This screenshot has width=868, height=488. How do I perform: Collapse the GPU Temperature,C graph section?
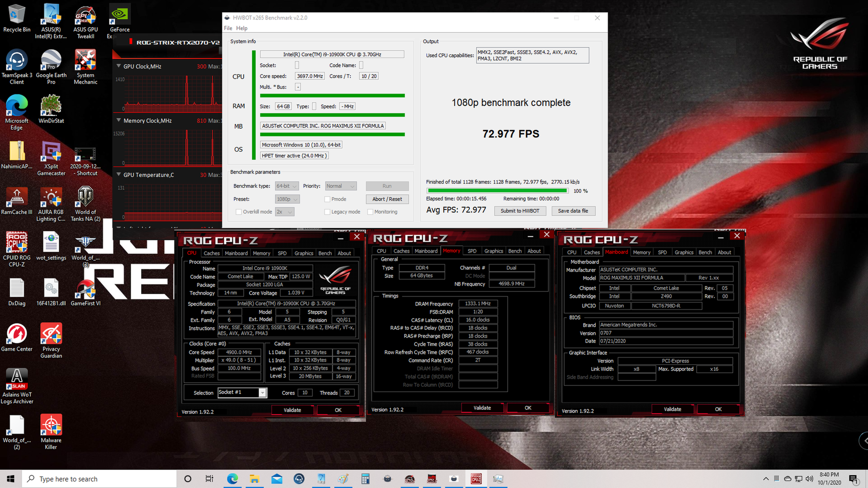point(119,174)
